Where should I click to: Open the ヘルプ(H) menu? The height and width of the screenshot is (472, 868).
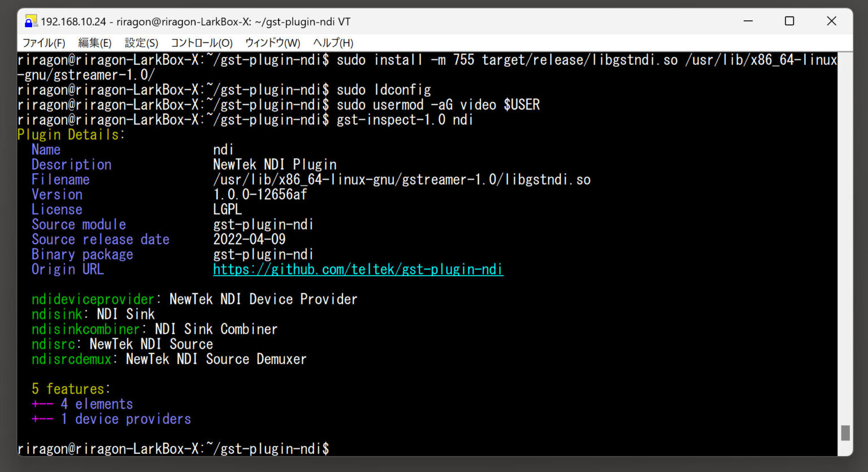coord(332,42)
